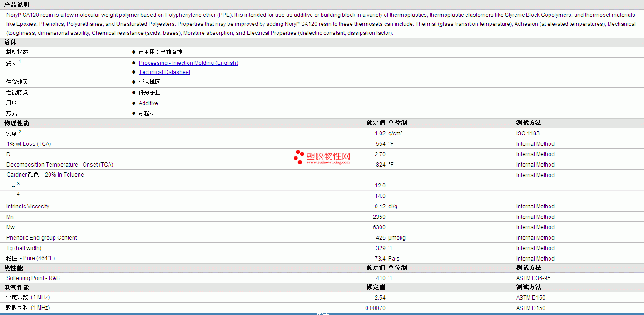
Task: Click the 热性能 section header
Action: click(14, 268)
